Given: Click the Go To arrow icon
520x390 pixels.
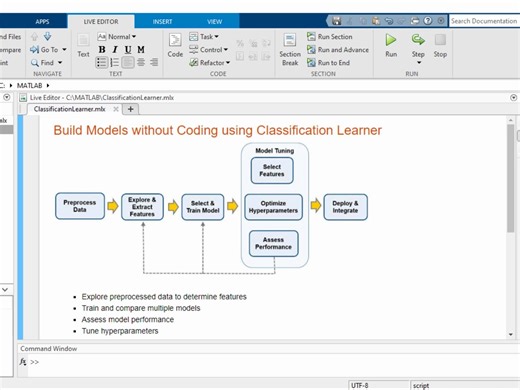Looking at the screenshot, I should pyautogui.click(x=34, y=50).
